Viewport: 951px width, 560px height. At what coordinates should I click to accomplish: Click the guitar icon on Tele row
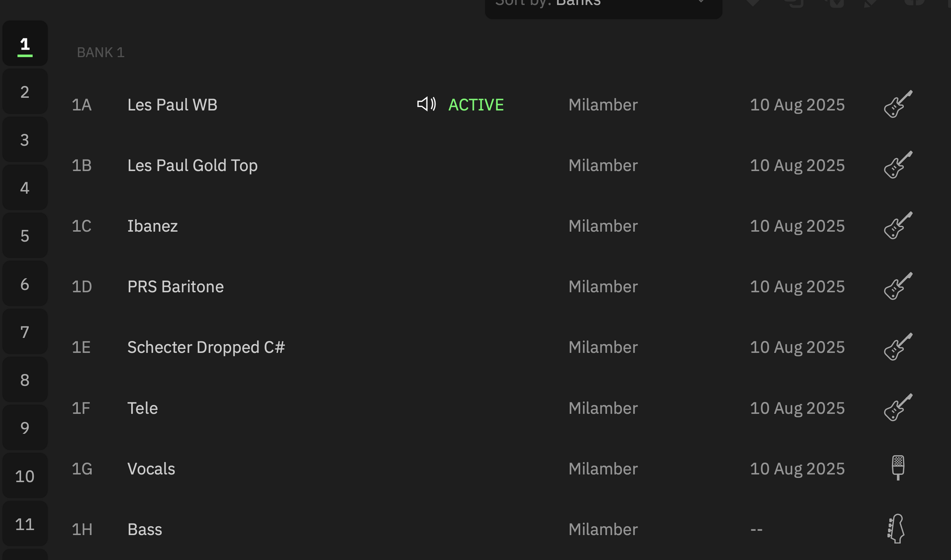898,407
